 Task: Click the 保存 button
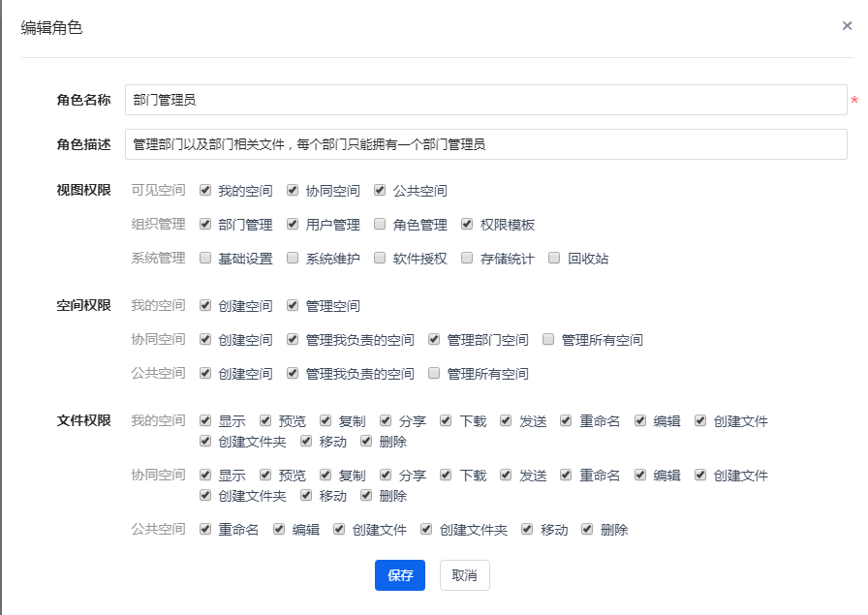[399, 575]
